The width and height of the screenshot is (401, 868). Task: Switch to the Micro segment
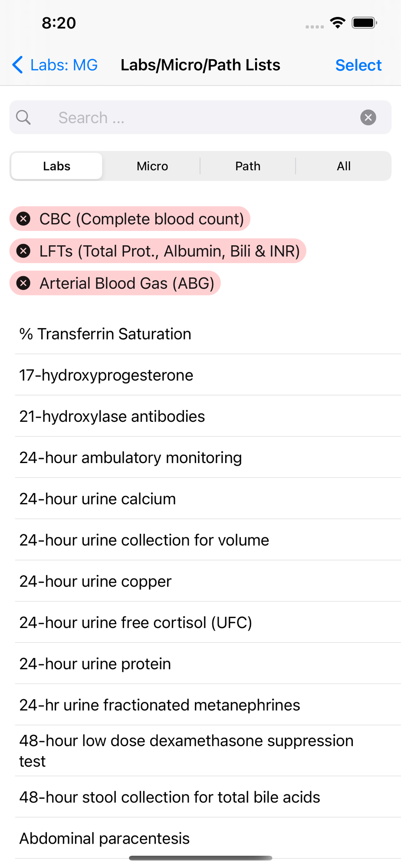(152, 166)
